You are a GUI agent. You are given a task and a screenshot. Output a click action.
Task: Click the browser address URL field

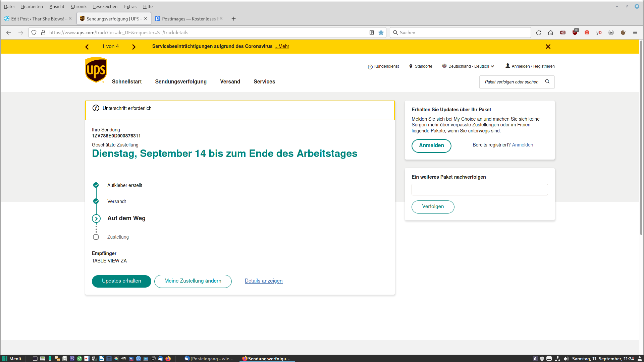pos(207,33)
